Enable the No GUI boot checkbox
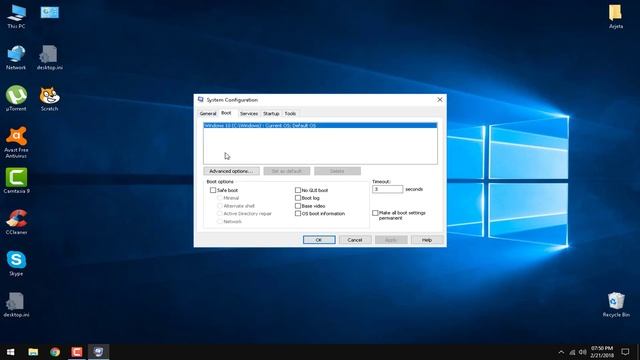The height and width of the screenshot is (360, 640). tap(298, 190)
